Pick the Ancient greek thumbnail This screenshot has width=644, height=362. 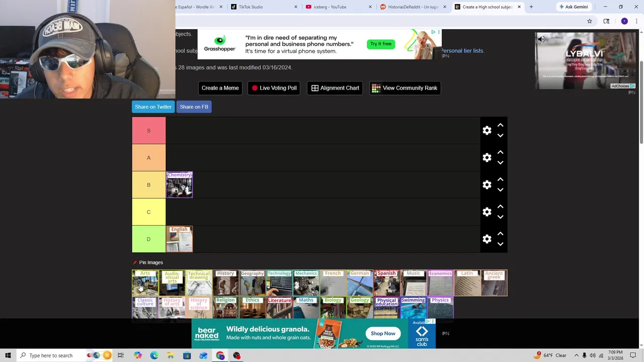[494, 283]
